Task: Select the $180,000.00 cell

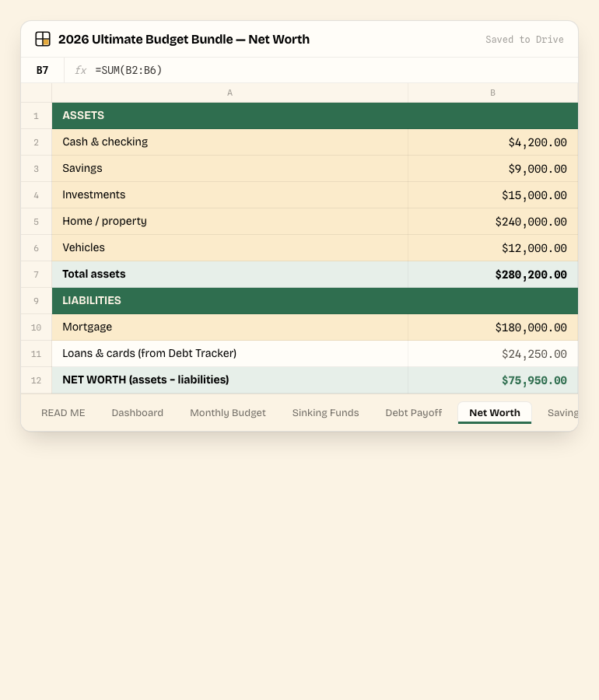Action: 492,327
